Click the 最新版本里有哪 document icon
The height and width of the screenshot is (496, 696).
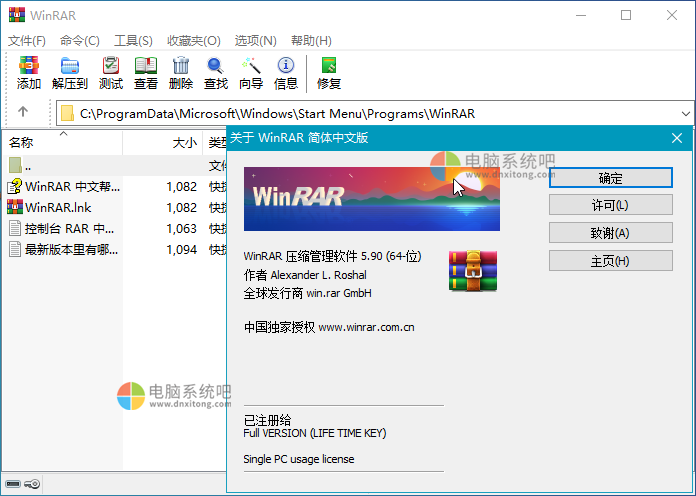coord(15,249)
